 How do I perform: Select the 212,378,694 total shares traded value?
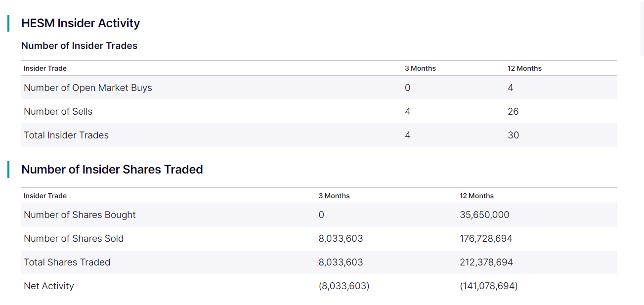(486, 262)
